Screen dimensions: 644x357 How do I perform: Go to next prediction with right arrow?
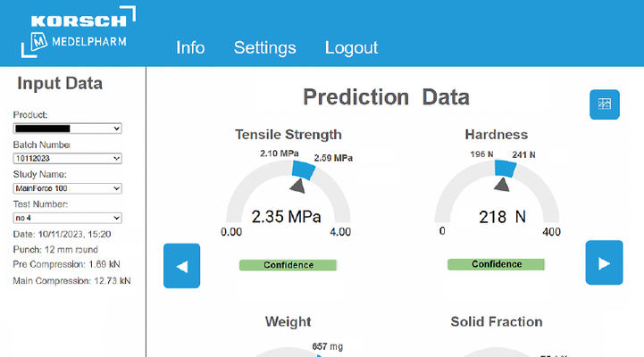pyautogui.click(x=604, y=263)
